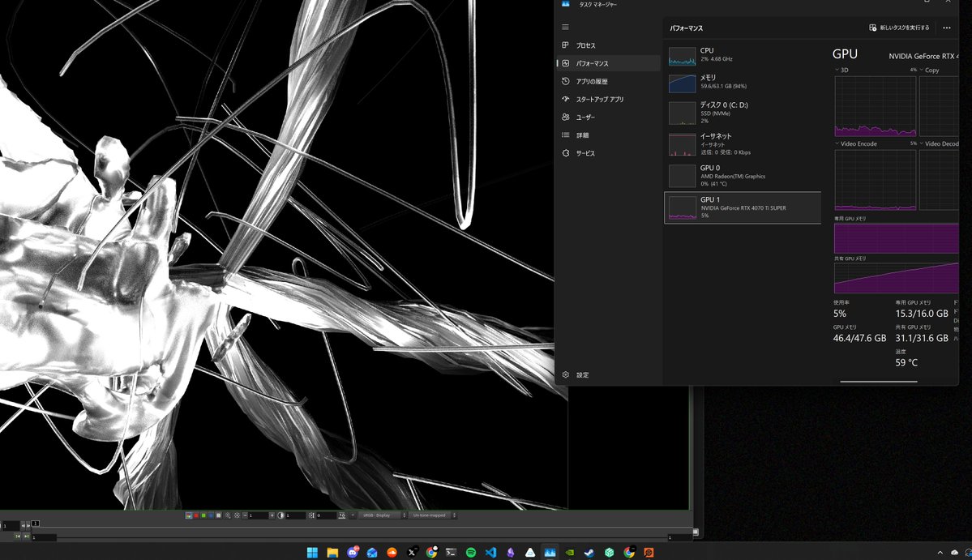Open SoundCloud from the taskbar
The image size is (972, 560).
click(392, 552)
